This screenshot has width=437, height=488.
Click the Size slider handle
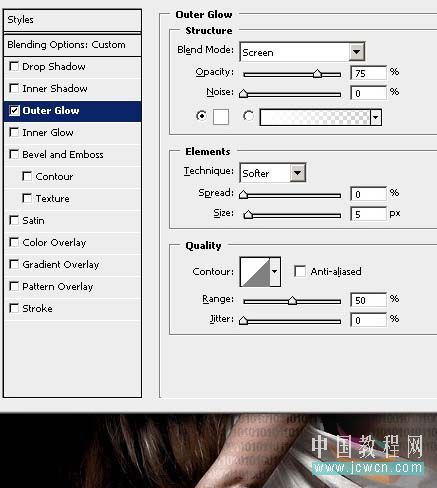(x=248, y=214)
